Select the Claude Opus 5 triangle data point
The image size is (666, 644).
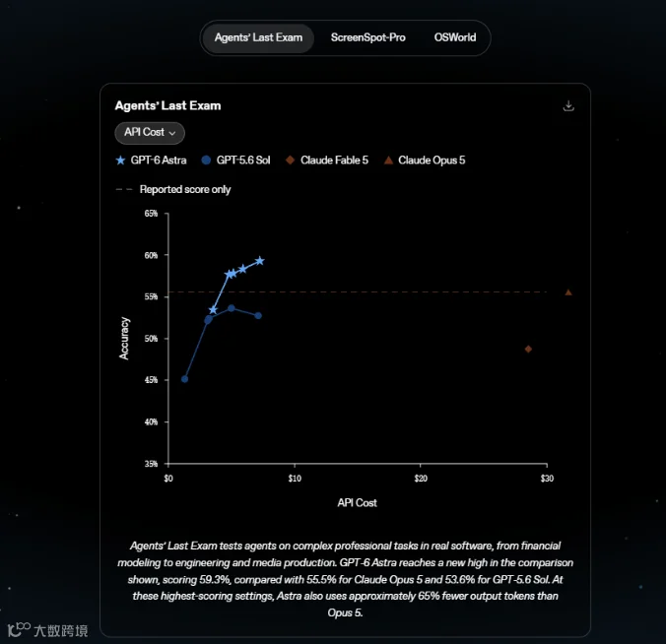pos(568,292)
